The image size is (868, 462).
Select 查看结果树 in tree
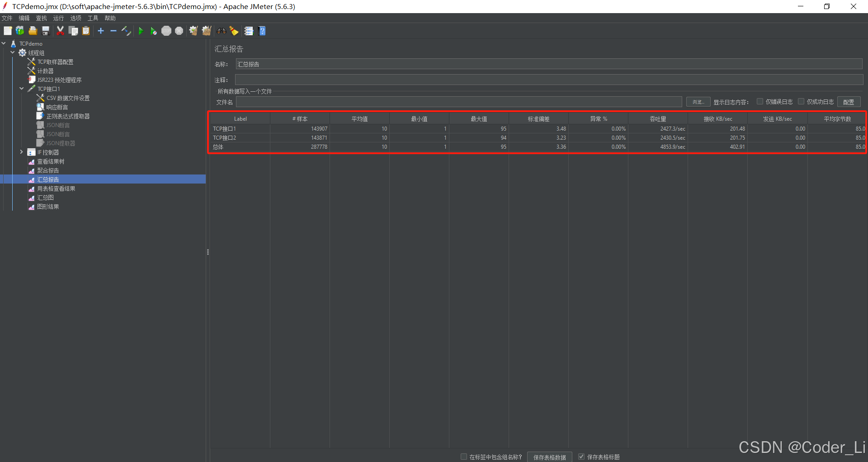point(51,161)
